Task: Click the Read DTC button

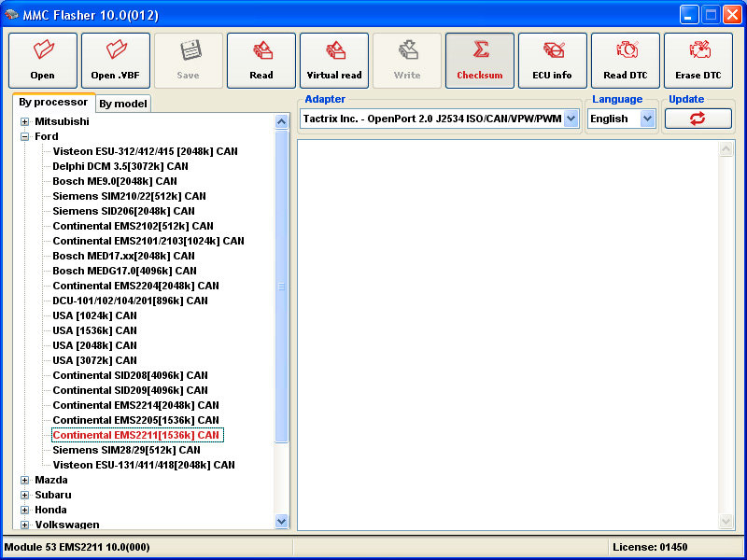Action: (x=626, y=61)
